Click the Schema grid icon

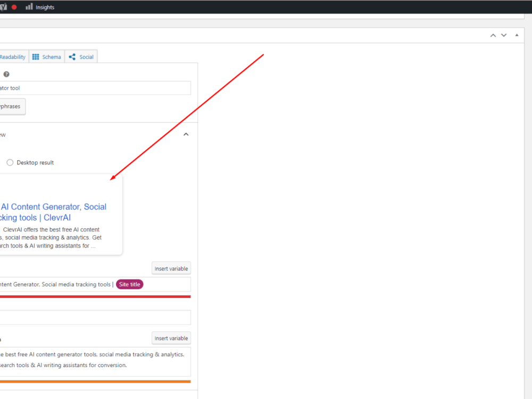(x=36, y=57)
